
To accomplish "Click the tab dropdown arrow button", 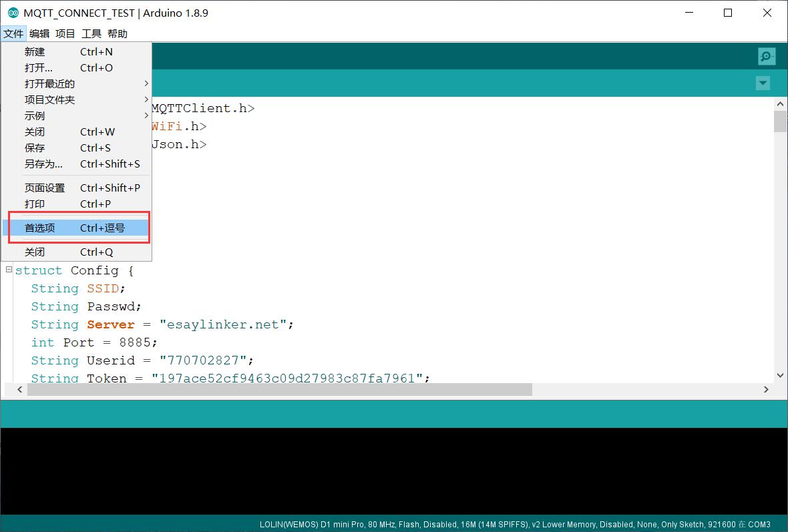I will click(763, 83).
